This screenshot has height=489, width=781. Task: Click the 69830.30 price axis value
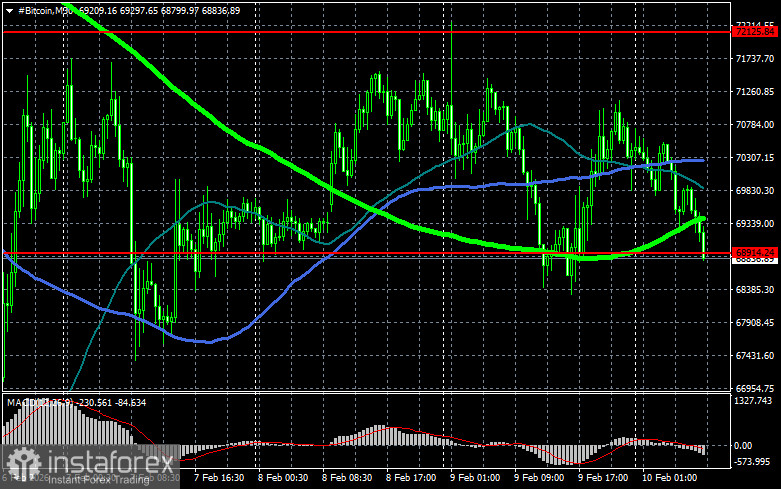click(x=755, y=191)
